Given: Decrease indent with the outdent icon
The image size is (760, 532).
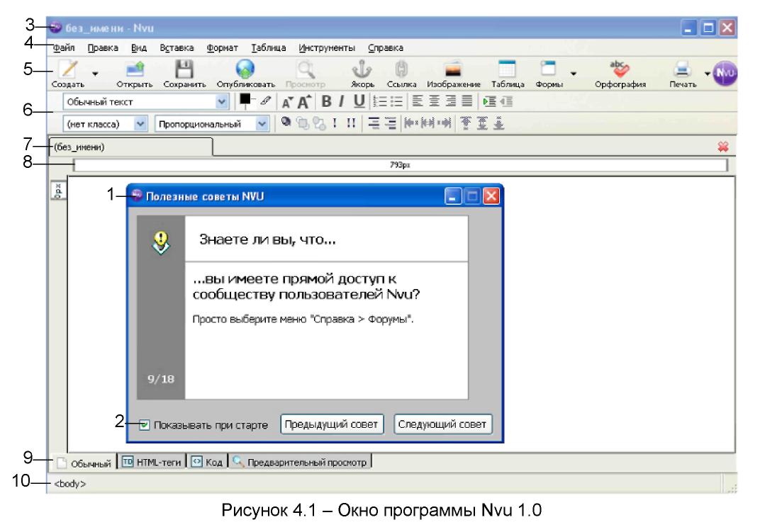Looking at the screenshot, I should (x=506, y=101).
